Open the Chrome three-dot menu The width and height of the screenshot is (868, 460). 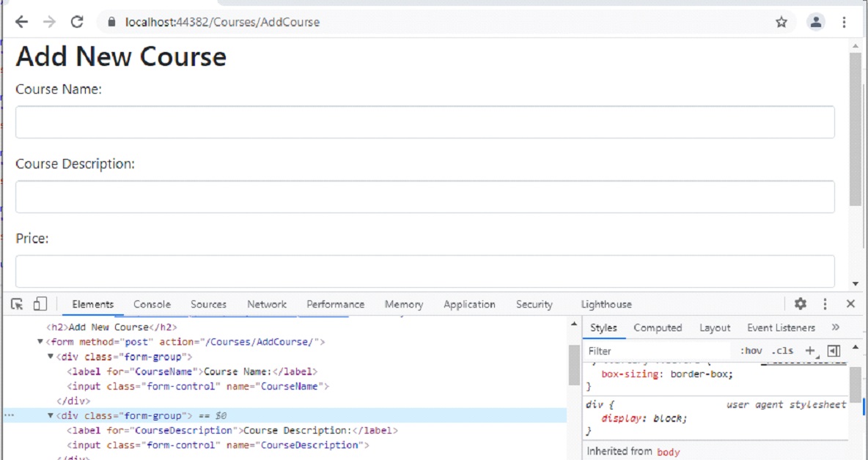[x=844, y=22]
